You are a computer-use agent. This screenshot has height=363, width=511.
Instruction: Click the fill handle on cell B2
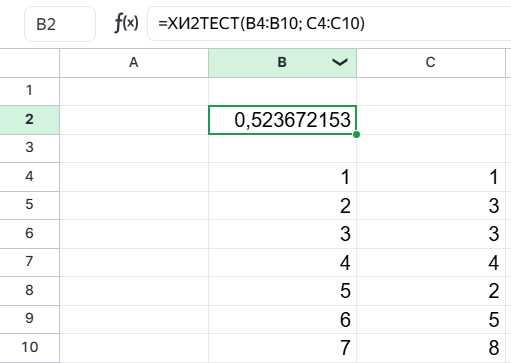pyautogui.click(x=356, y=134)
